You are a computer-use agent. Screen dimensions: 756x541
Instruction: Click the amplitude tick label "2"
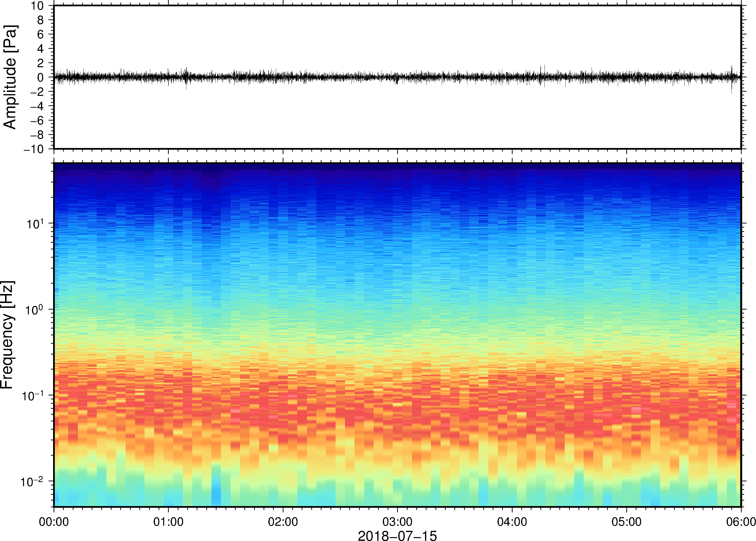(x=41, y=63)
